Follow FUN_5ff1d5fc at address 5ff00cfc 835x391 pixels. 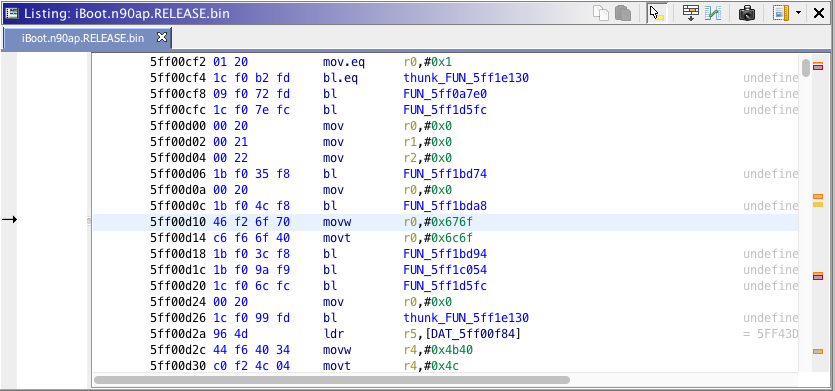click(x=445, y=110)
